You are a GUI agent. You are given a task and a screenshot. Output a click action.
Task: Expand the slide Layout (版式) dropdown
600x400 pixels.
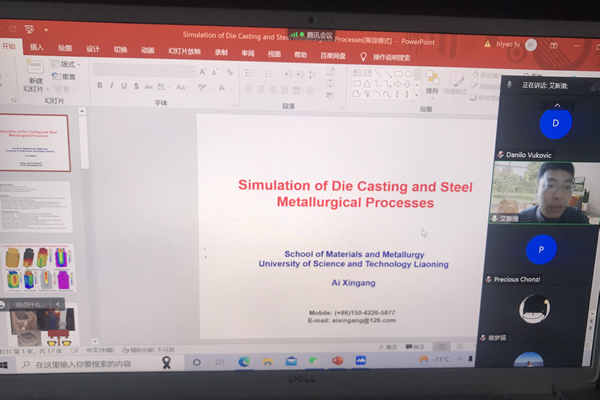tap(68, 64)
